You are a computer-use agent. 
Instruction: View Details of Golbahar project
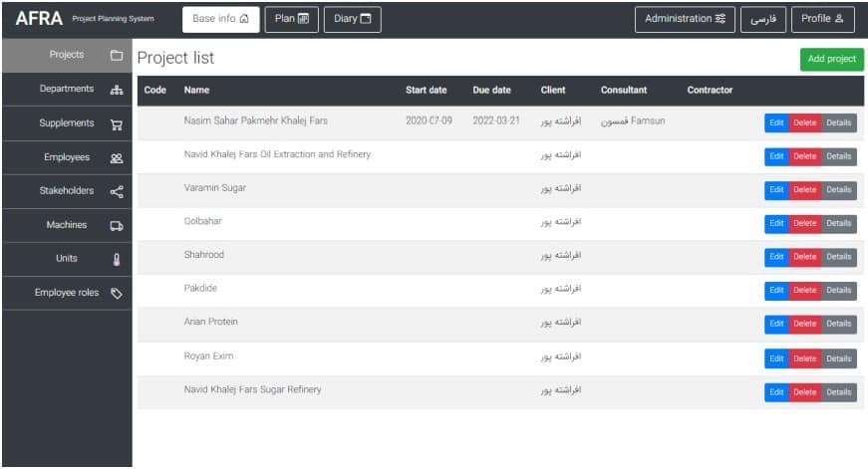pyautogui.click(x=839, y=223)
